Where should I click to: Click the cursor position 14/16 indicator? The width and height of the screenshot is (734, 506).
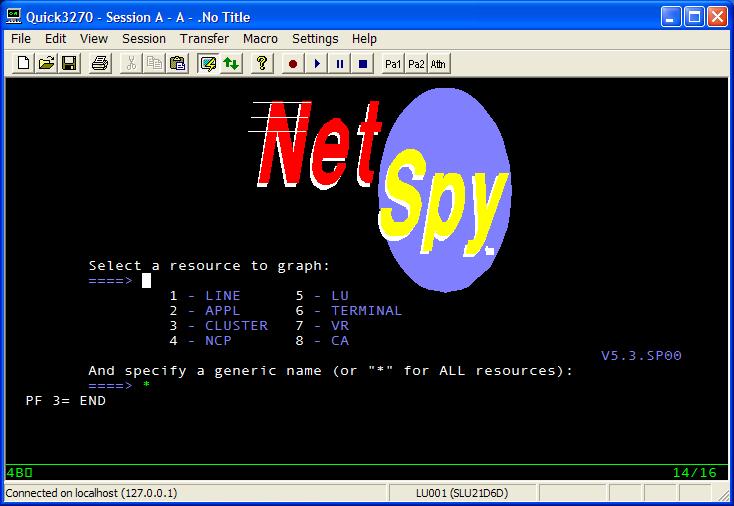[695, 473]
